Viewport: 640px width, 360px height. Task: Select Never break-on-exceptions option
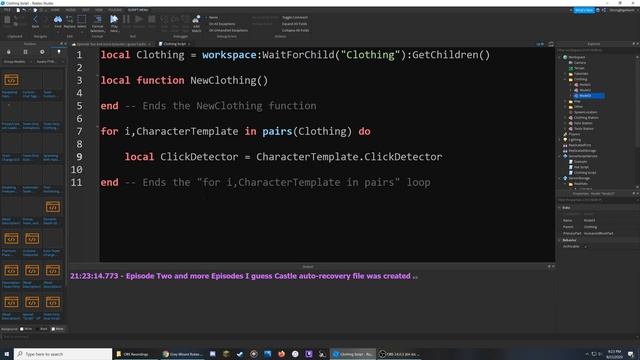click(213, 18)
